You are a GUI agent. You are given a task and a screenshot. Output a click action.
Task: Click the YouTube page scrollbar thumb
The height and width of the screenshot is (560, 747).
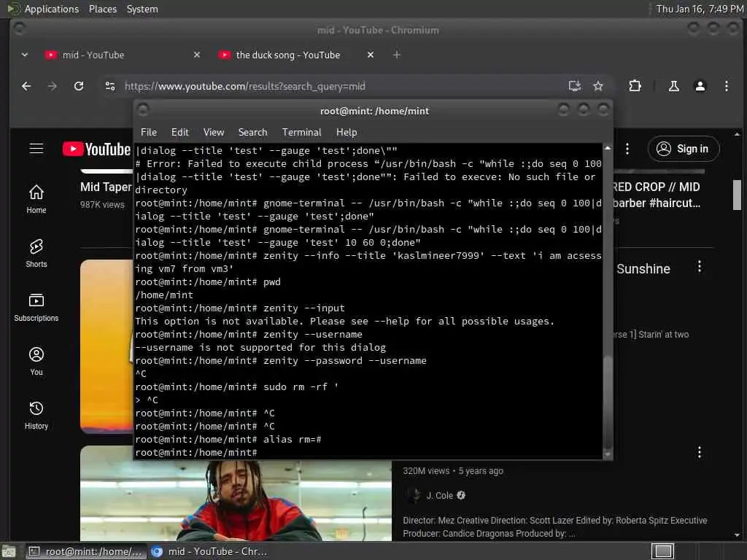(x=737, y=194)
